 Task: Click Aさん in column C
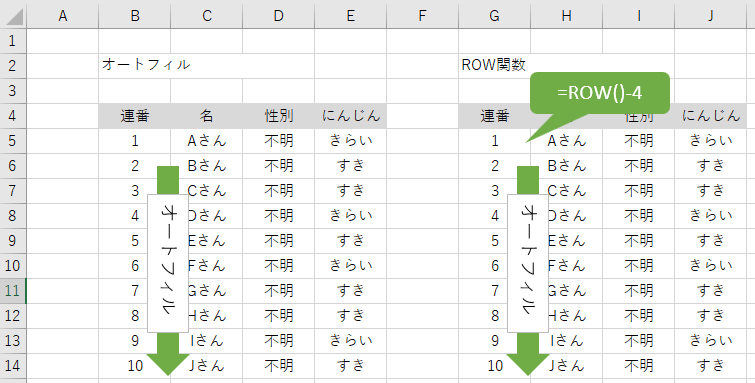click(x=207, y=141)
